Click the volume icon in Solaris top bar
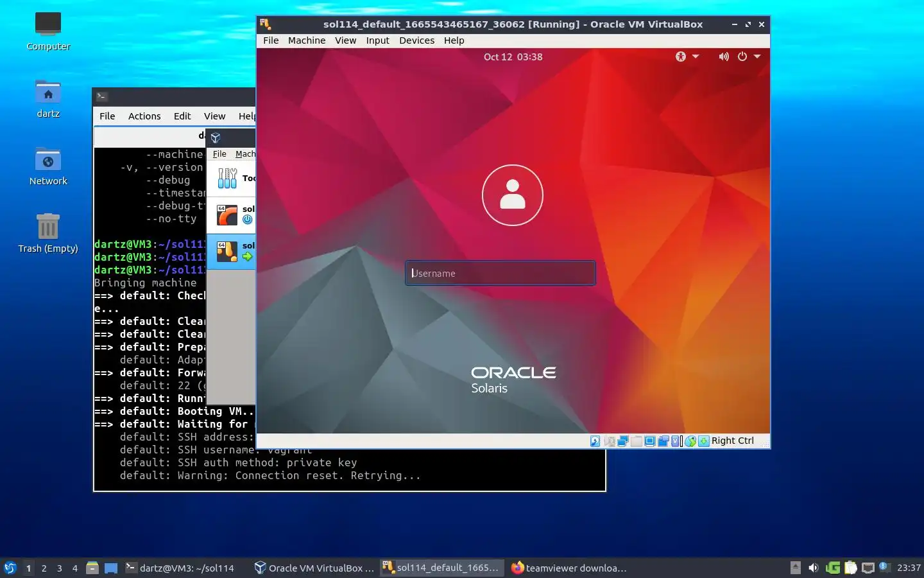 pos(724,57)
